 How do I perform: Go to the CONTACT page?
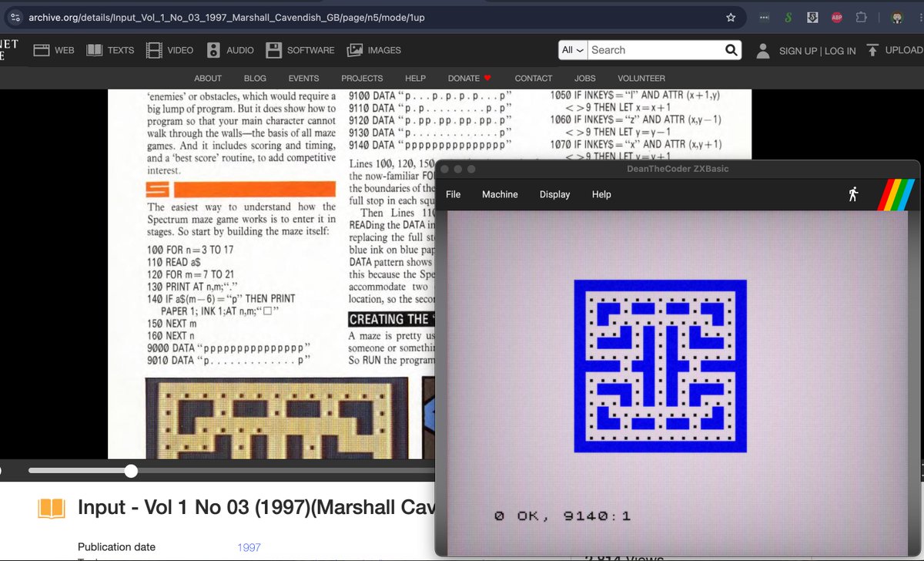[x=534, y=79]
